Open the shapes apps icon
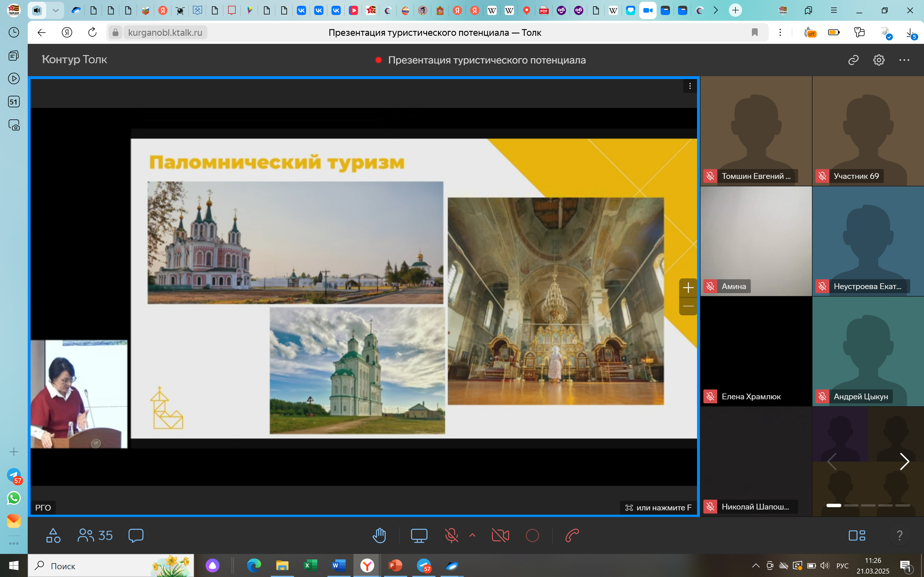The width and height of the screenshot is (924, 577). pos(53,535)
